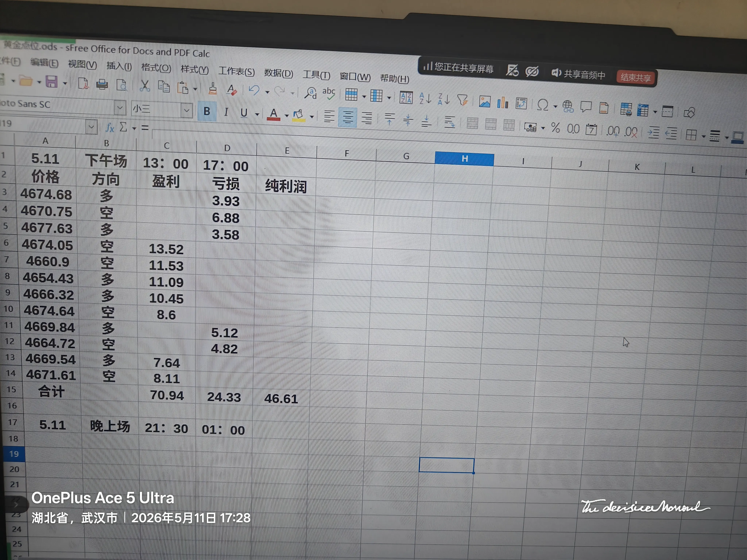Click the Paste clipboard icon

pyautogui.click(x=183, y=88)
